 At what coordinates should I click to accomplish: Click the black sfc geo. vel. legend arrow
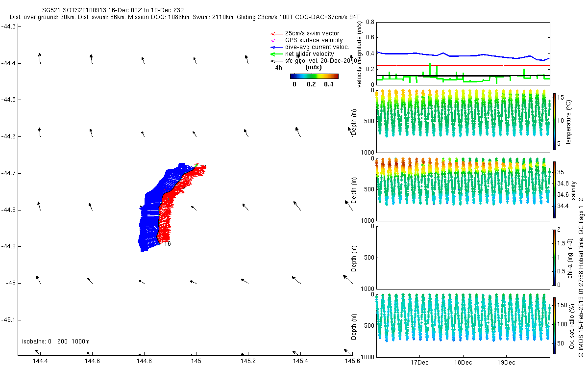(276, 61)
